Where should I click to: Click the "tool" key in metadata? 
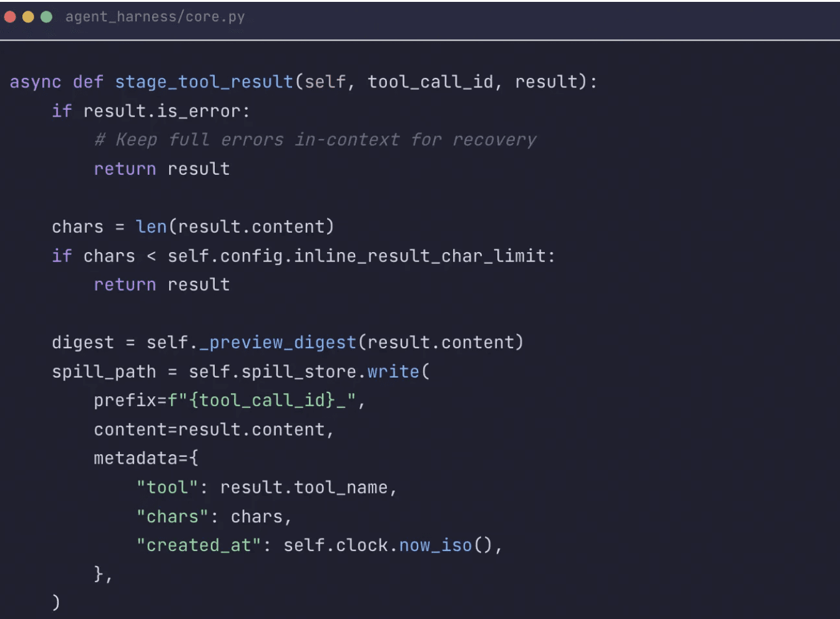tap(167, 487)
